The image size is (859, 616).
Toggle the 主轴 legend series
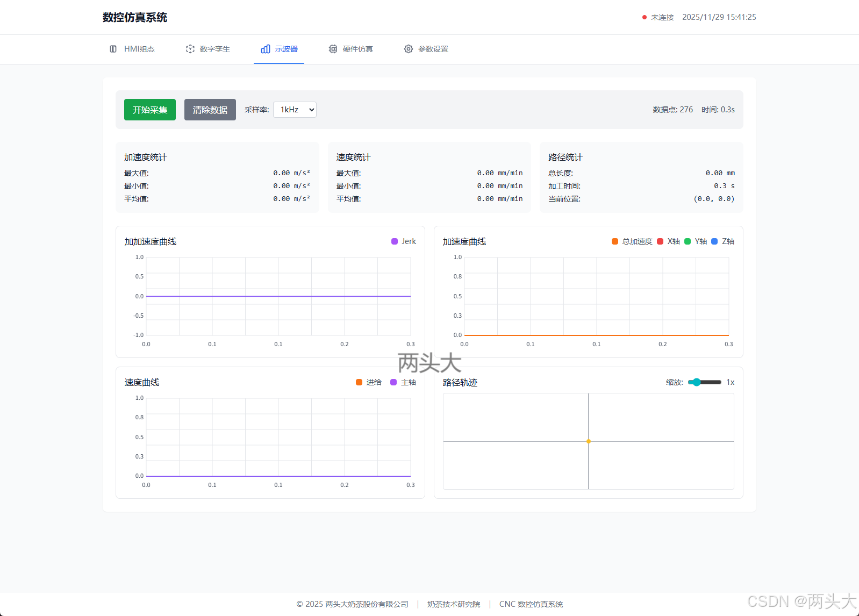tap(403, 382)
